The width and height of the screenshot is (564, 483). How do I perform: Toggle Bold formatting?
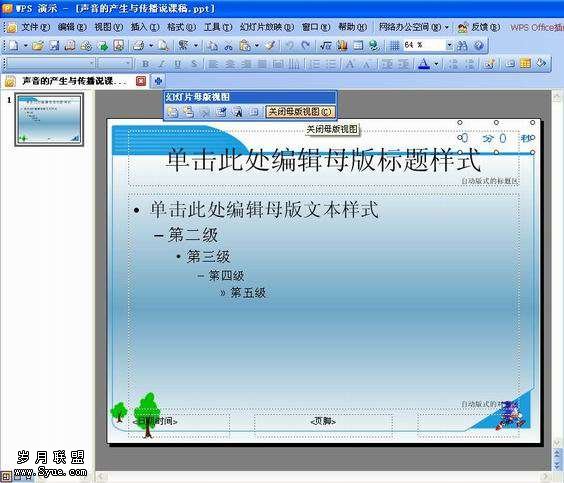coord(145,64)
